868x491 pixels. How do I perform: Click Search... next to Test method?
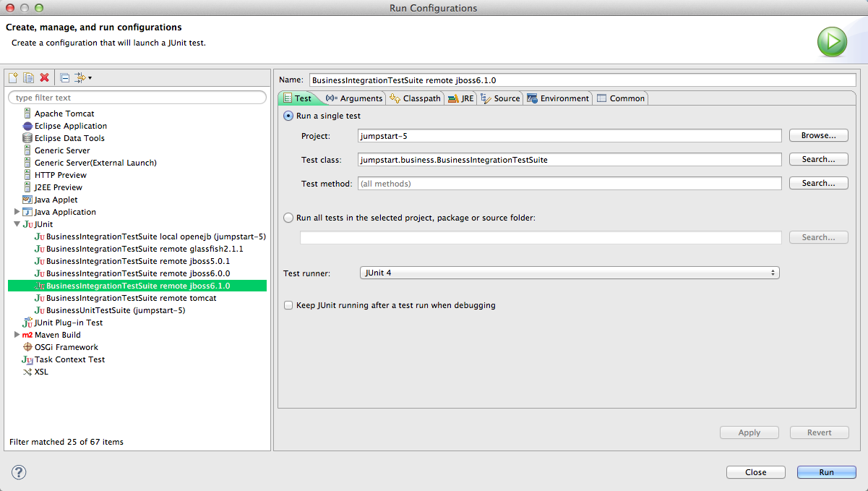pos(818,183)
